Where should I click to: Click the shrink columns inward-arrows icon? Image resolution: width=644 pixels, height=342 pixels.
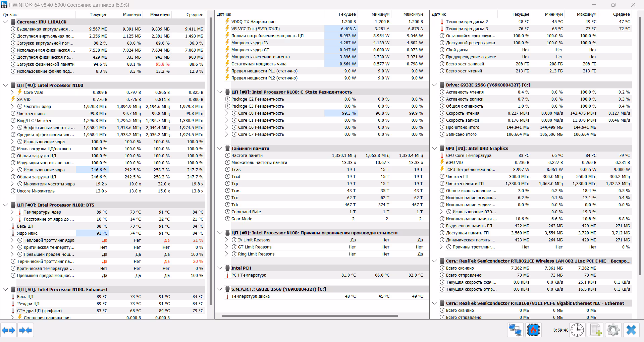pyautogui.click(x=25, y=330)
